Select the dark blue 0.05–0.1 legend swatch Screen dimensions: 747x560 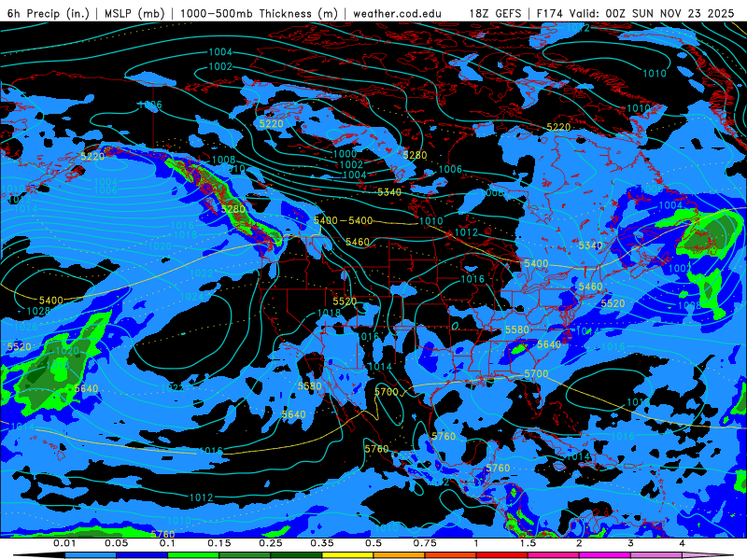tap(142, 555)
